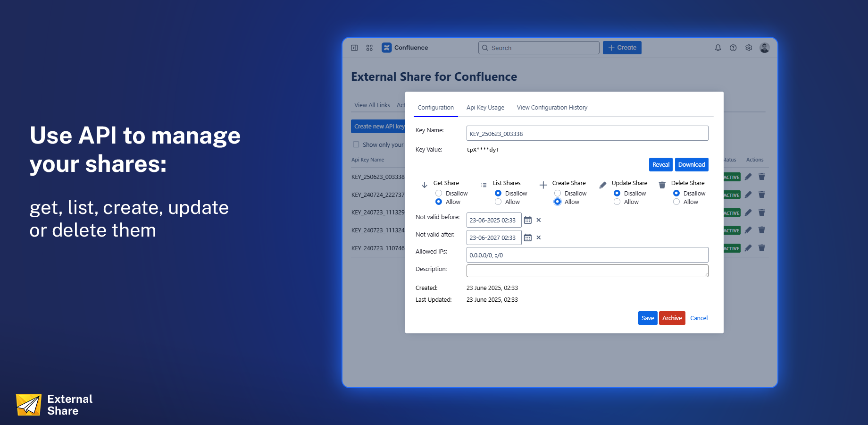
Task: Delete the KEY_240724_222737 row with trash icon
Action: (x=761, y=195)
